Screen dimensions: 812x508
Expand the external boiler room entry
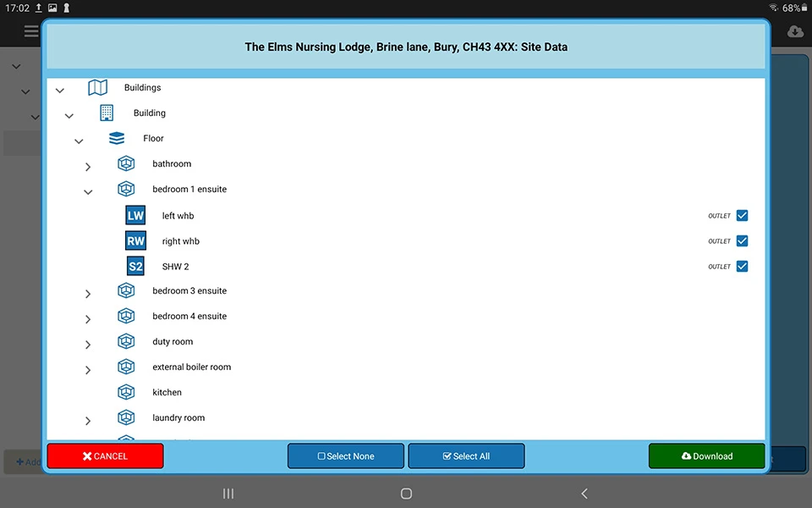coord(88,369)
